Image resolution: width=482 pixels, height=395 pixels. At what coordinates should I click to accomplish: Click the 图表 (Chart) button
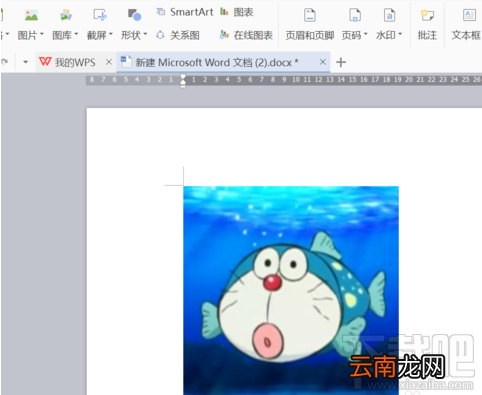coord(237,12)
